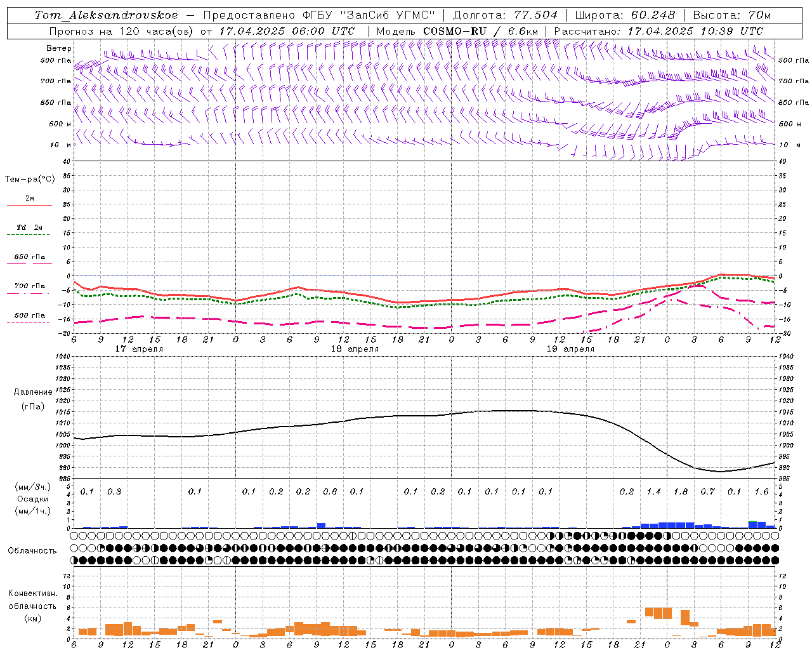Select the Облачность cloud cover label
Screen dimensions: 812x650
(x=32, y=551)
